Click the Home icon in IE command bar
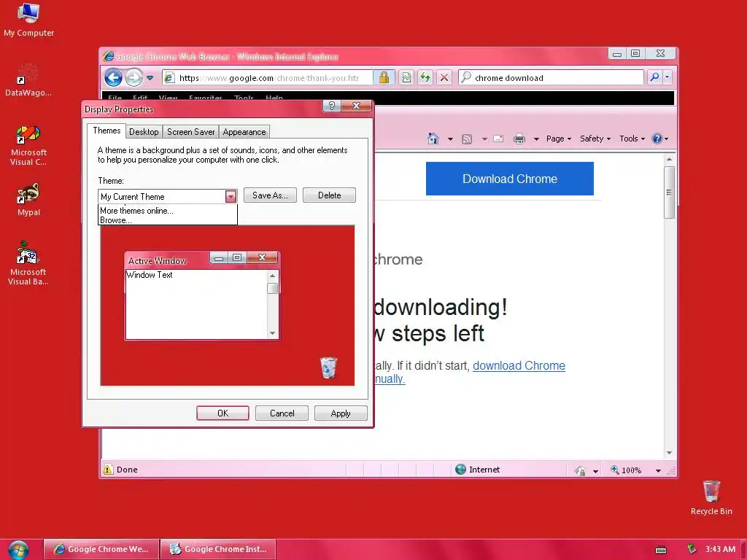 [433, 139]
